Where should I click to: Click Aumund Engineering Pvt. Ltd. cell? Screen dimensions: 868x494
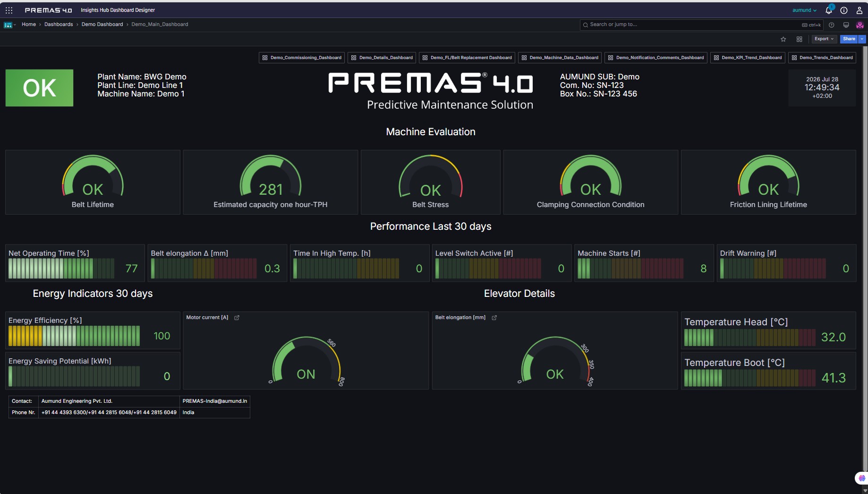(109, 401)
